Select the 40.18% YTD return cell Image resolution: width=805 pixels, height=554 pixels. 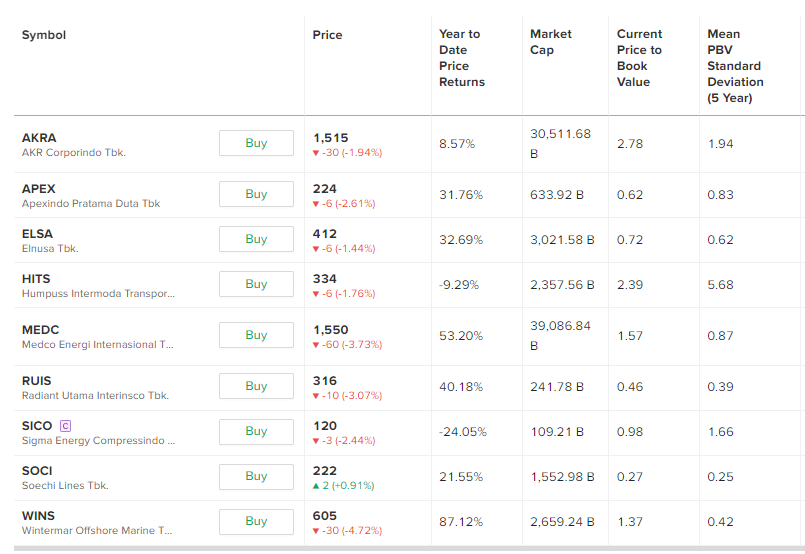(461, 387)
